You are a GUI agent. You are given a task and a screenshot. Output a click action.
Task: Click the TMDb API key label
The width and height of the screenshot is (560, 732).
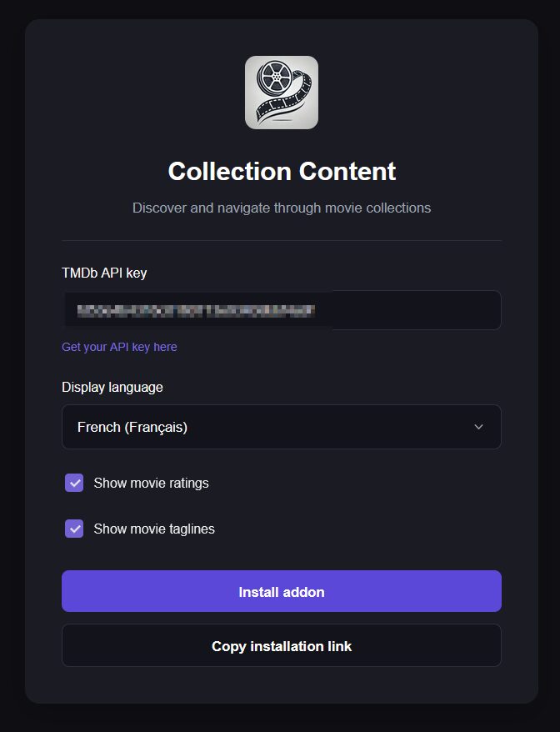coord(104,273)
